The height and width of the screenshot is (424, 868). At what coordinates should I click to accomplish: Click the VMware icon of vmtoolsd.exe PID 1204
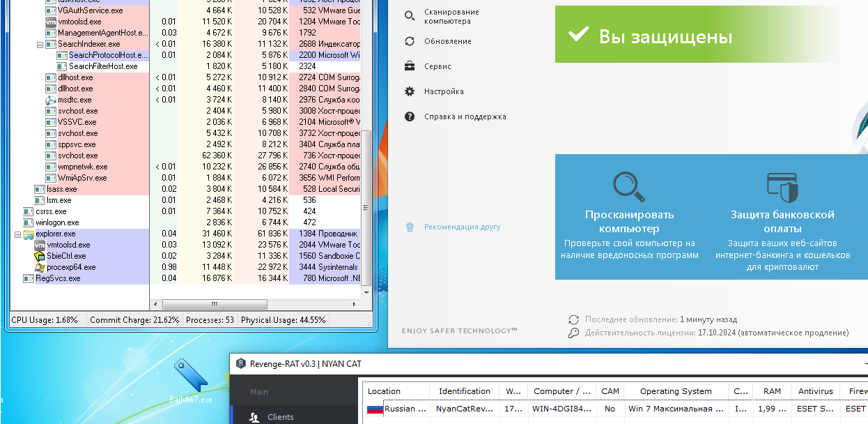click(x=51, y=22)
